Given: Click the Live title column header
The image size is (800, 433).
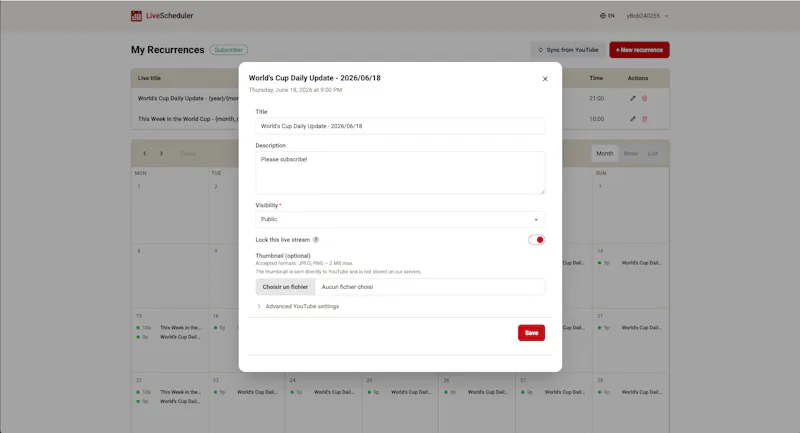Looking at the screenshot, I should [149, 78].
